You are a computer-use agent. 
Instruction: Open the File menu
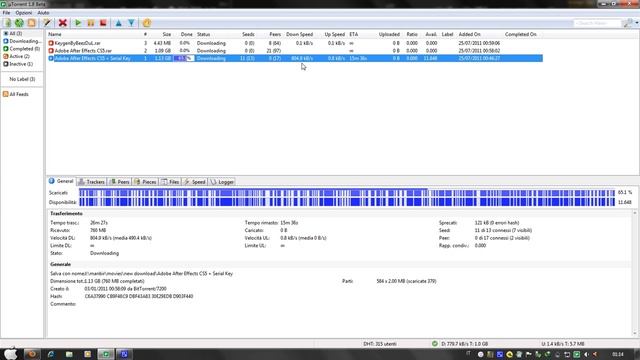click(x=6, y=13)
